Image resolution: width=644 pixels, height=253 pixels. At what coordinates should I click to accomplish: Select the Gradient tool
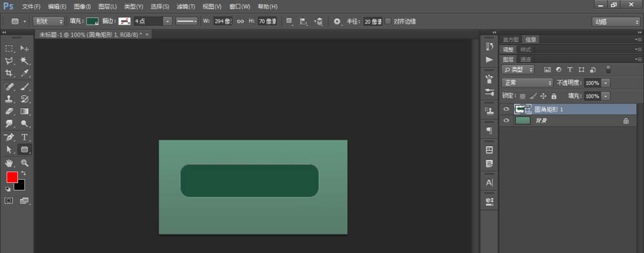24,111
